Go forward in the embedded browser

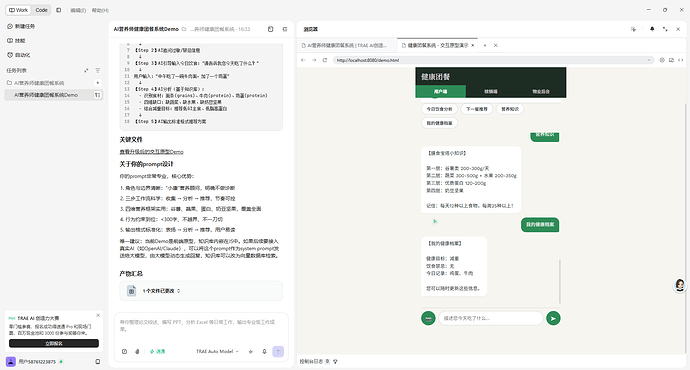coord(314,60)
